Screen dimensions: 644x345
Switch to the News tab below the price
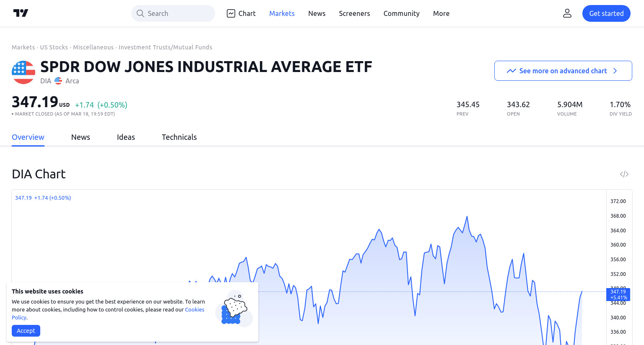(80, 137)
